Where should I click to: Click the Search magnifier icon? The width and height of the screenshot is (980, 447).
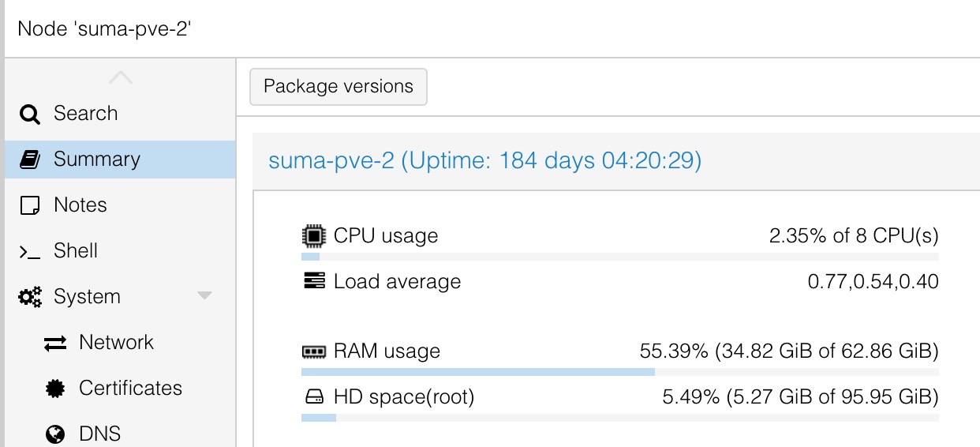(x=30, y=115)
